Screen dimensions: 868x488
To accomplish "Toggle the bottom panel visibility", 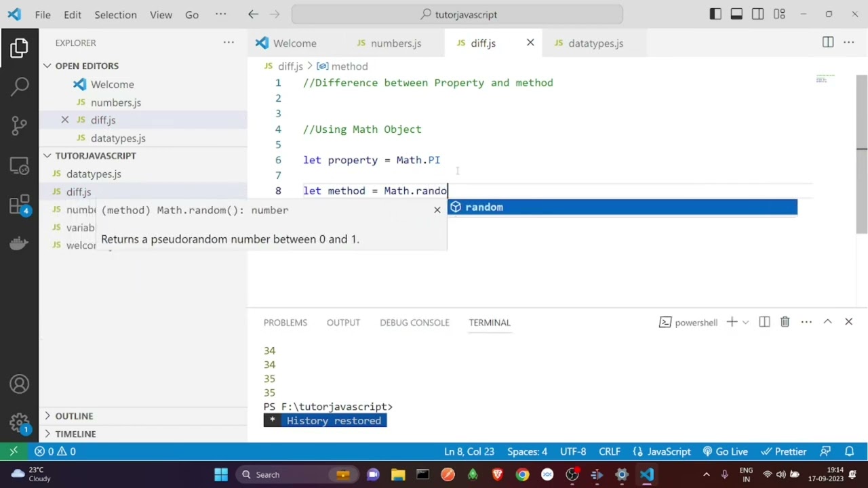I will [x=736, y=14].
